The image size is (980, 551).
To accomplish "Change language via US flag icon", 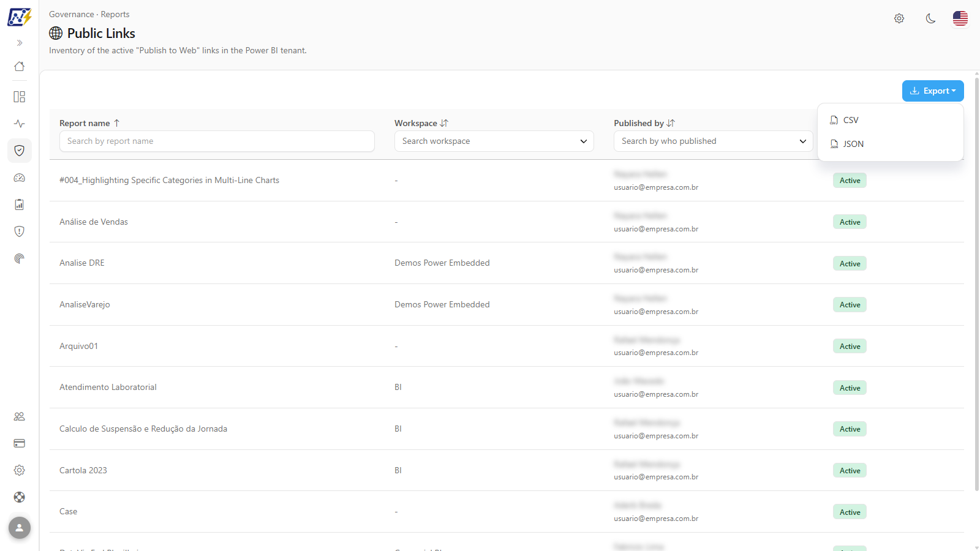I will 960,18.
